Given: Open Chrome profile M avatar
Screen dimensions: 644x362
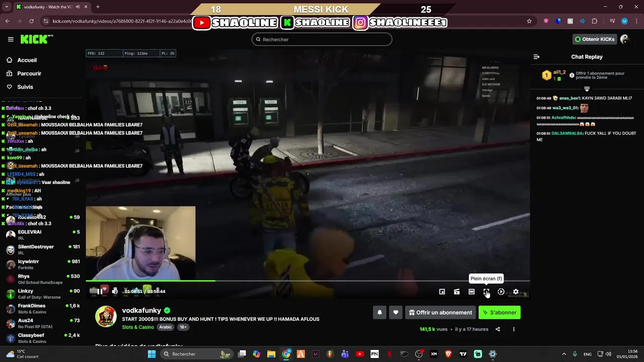Looking at the screenshot, I should click(x=624, y=21).
